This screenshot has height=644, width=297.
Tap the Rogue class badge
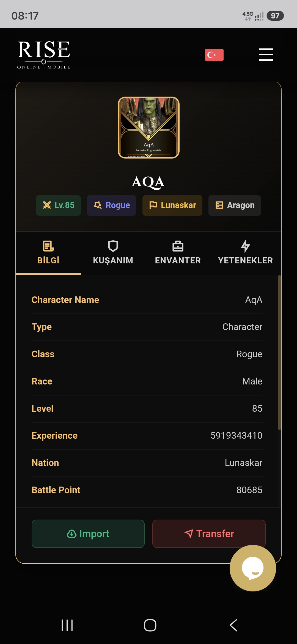[111, 205]
